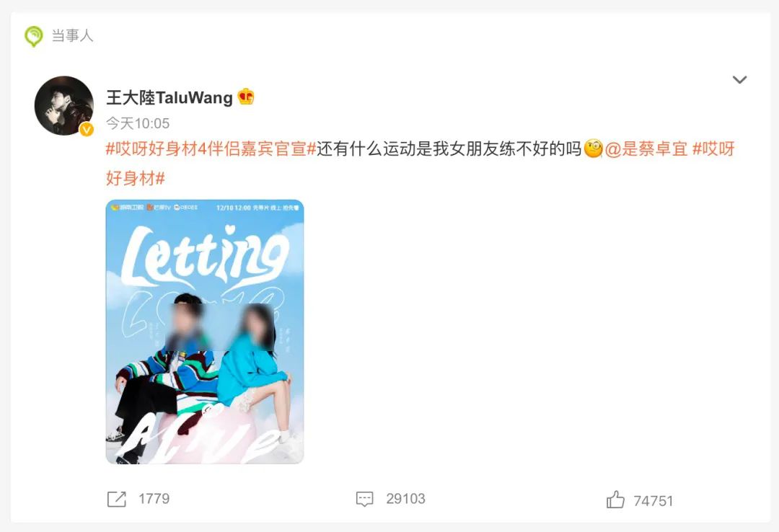Click post text 还有什么运动是我女朋友练不好的吗

[x=449, y=148]
